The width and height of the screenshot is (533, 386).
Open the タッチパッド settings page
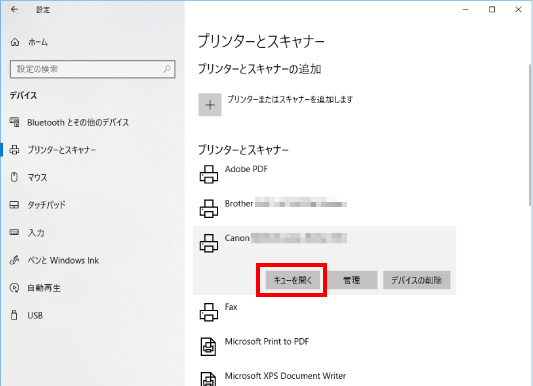pos(47,205)
